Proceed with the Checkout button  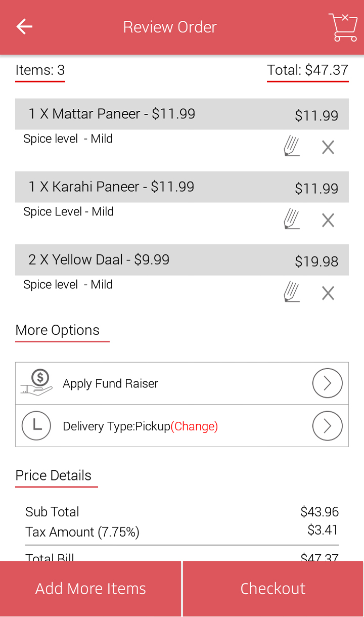click(x=273, y=589)
